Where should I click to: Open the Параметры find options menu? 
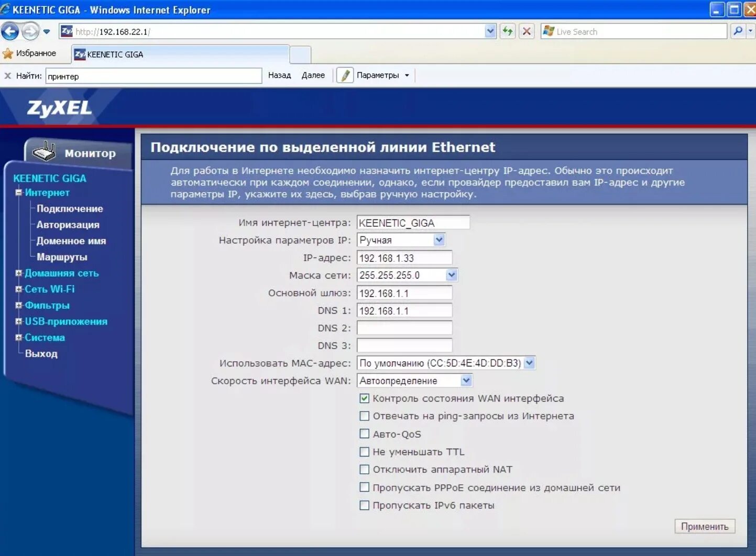pos(382,75)
